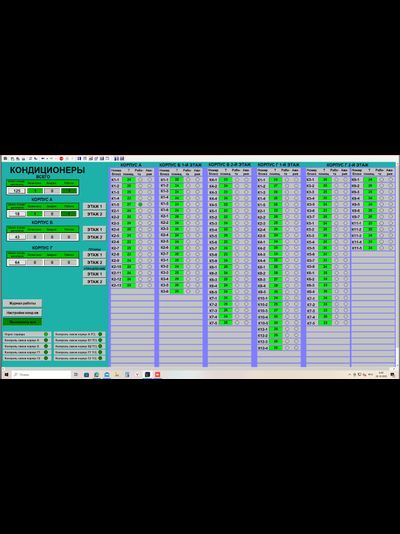400x534 pixels.
Task: Expand hidden system tray icons chevron
Action: pyautogui.click(x=349, y=375)
